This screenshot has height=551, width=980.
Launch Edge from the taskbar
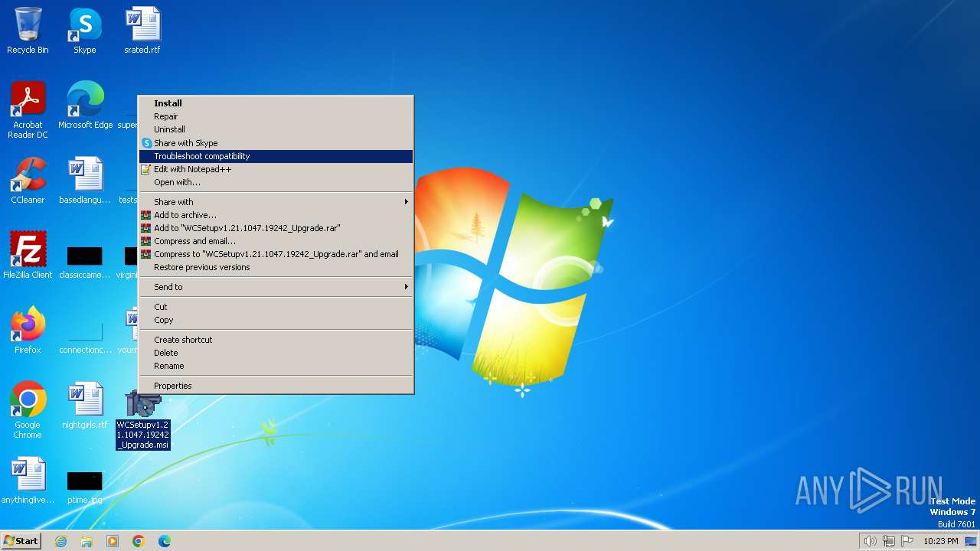pyautogui.click(x=165, y=541)
